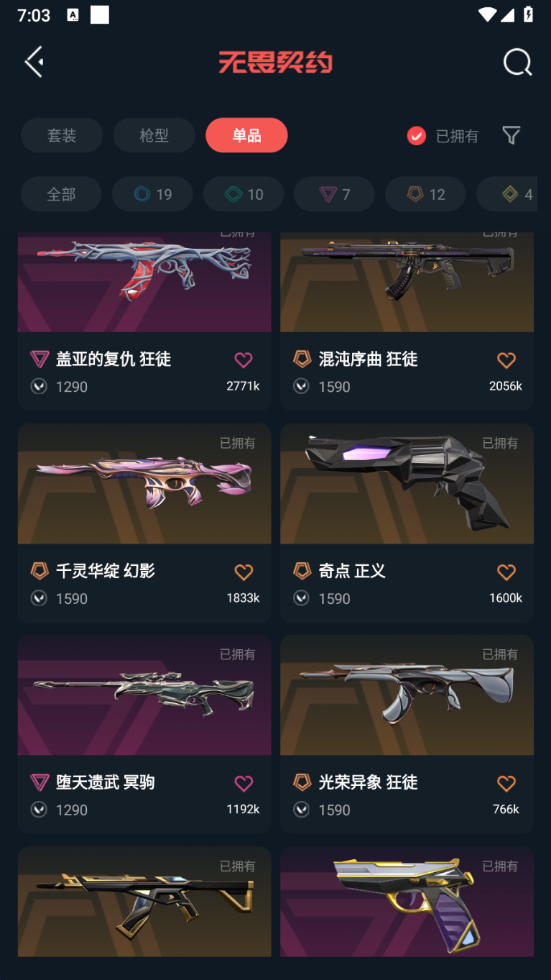
Task: Uncheck the 已拥有 owned checkbox
Action: pyautogui.click(x=417, y=136)
